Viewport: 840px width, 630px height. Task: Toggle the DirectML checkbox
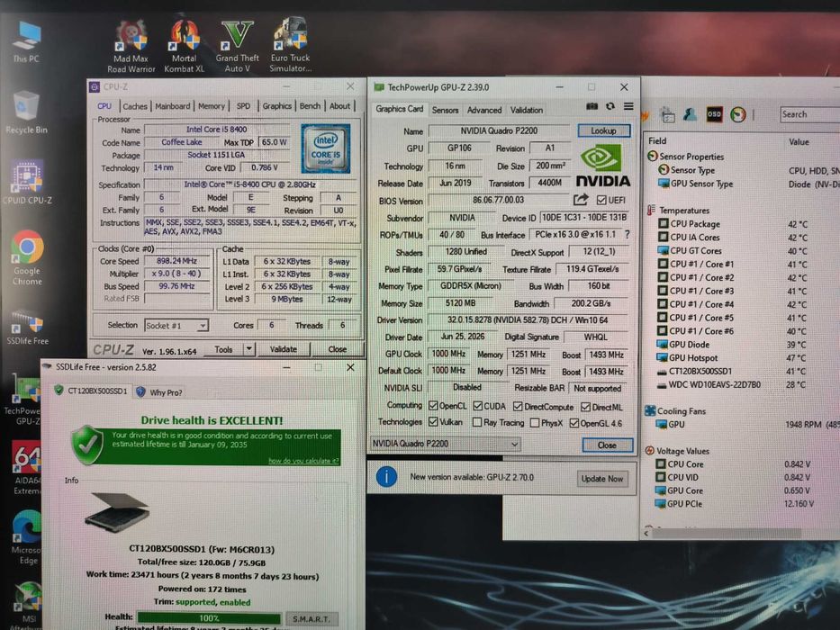(x=585, y=407)
